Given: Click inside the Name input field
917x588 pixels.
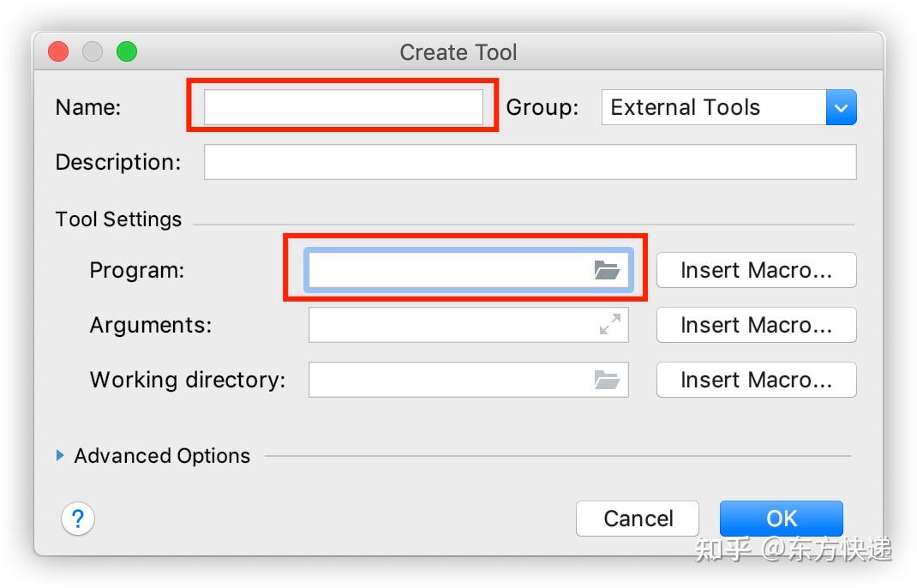Looking at the screenshot, I should tap(341, 107).
